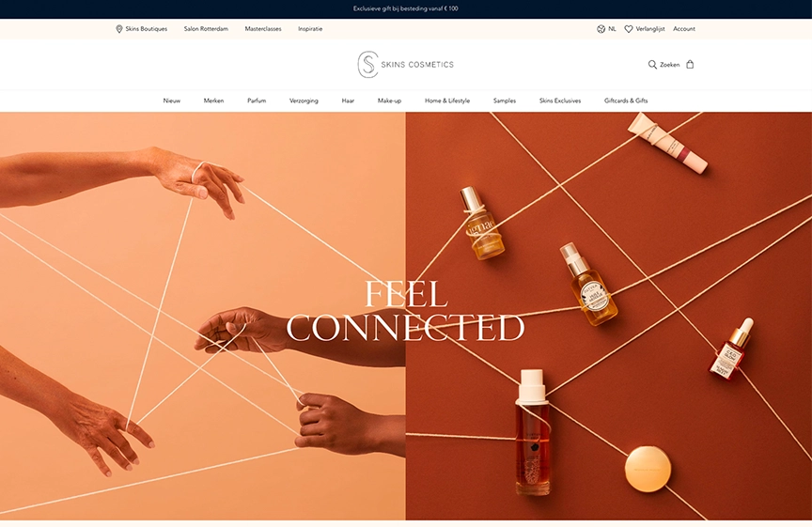Expand the Make-up category menu
Image resolution: width=812 pixels, height=527 pixels.
click(x=389, y=101)
